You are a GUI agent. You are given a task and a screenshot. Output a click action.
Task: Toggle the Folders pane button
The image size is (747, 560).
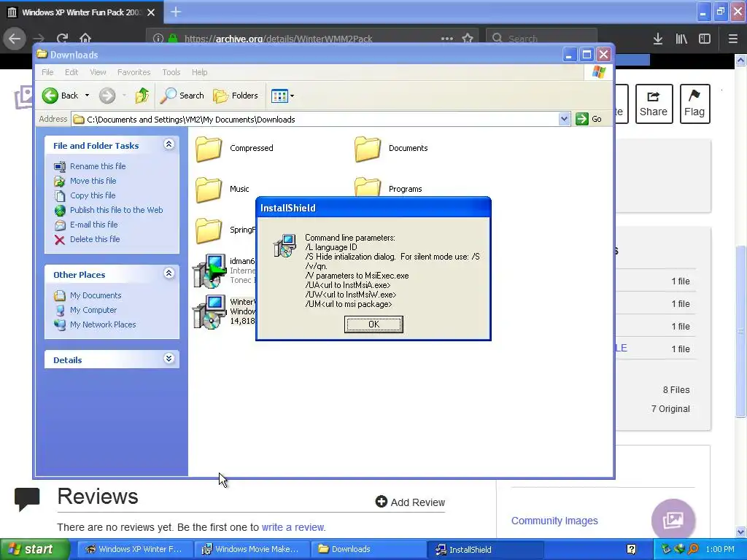click(236, 96)
